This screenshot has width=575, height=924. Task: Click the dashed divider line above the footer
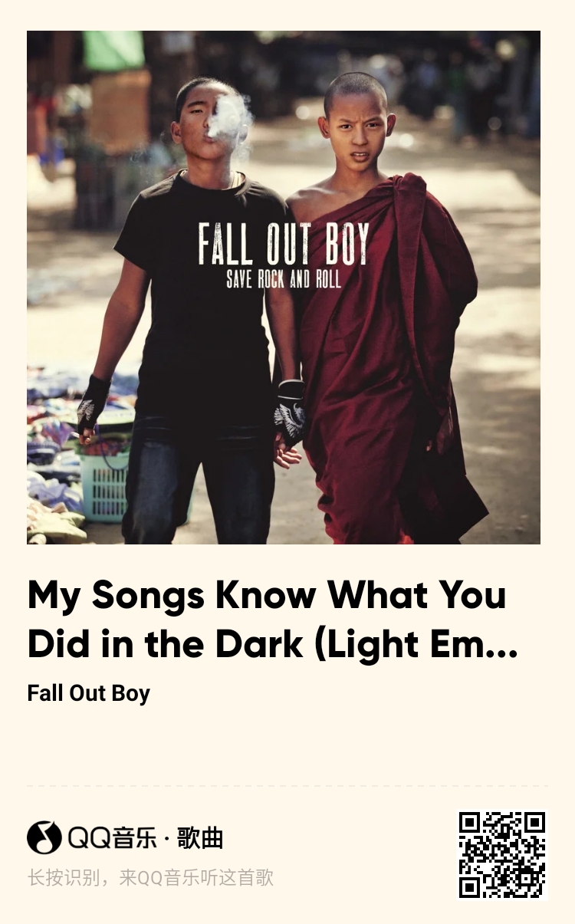(x=287, y=786)
